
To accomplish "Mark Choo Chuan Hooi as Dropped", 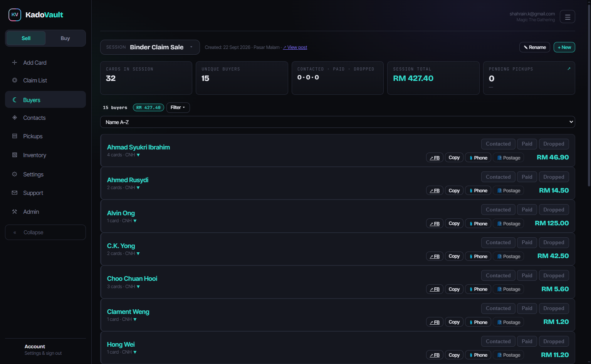I will coord(554,275).
